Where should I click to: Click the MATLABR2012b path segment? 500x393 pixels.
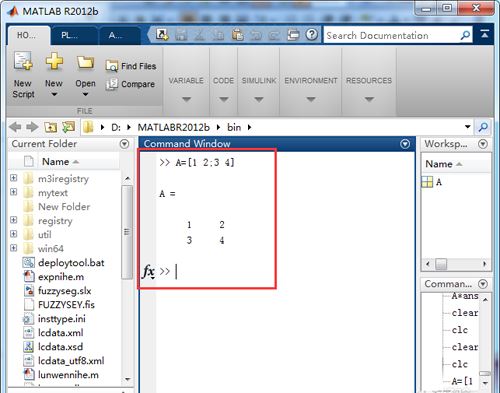pos(174,127)
